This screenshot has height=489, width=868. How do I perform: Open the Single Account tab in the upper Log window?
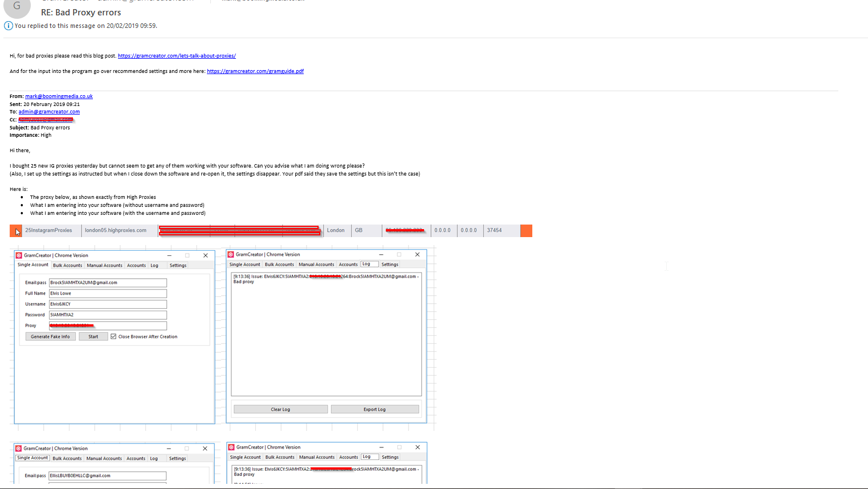click(244, 264)
